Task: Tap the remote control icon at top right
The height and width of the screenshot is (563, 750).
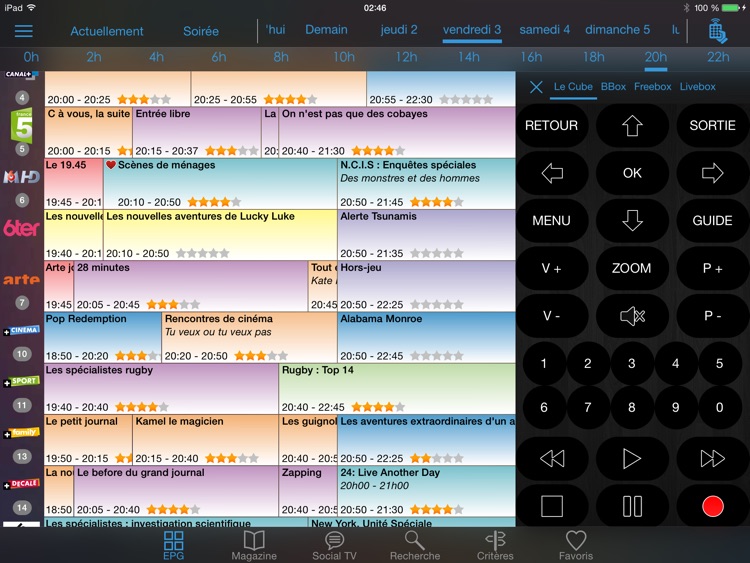Action: tap(717, 31)
